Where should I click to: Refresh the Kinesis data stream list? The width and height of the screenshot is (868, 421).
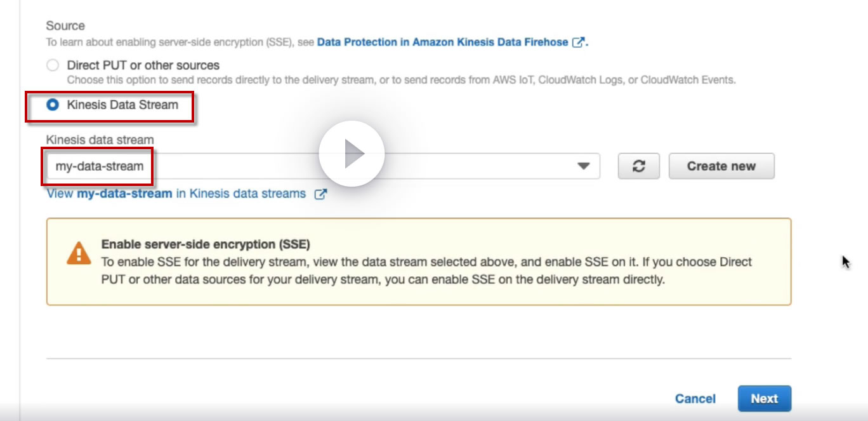point(639,166)
